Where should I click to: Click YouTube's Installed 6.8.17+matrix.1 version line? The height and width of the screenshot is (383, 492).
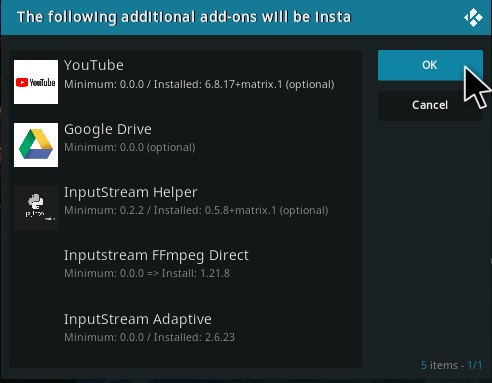click(199, 84)
